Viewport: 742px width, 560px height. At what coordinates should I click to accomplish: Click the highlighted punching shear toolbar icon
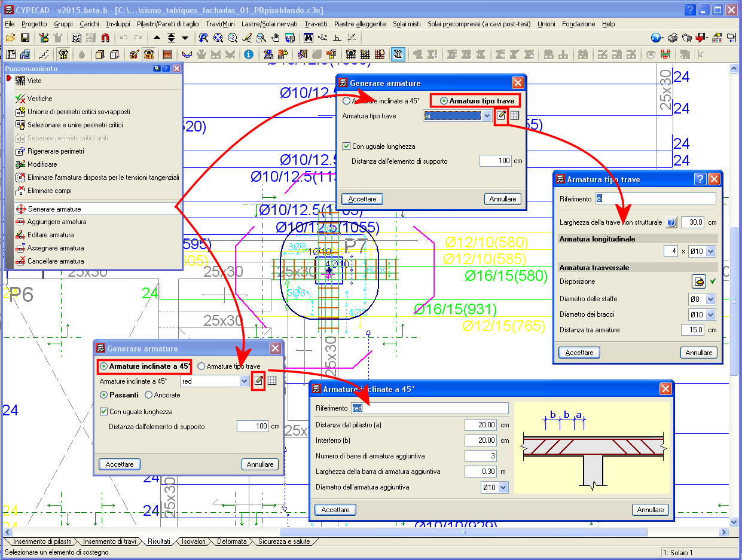tap(399, 54)
